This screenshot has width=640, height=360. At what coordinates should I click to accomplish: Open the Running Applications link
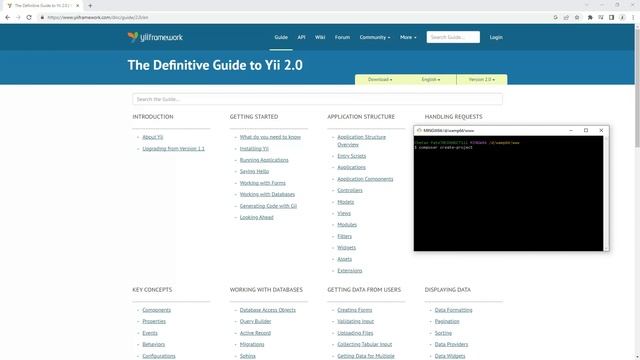264,160
